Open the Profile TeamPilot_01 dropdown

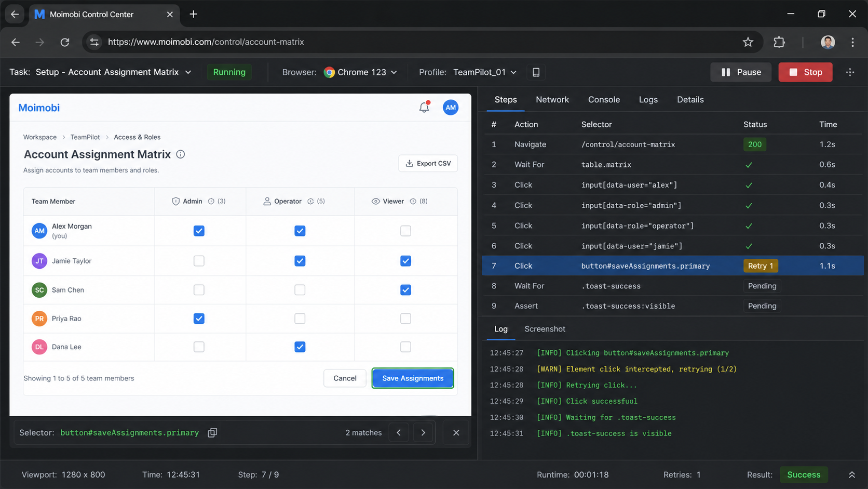[x=485, y=72]
